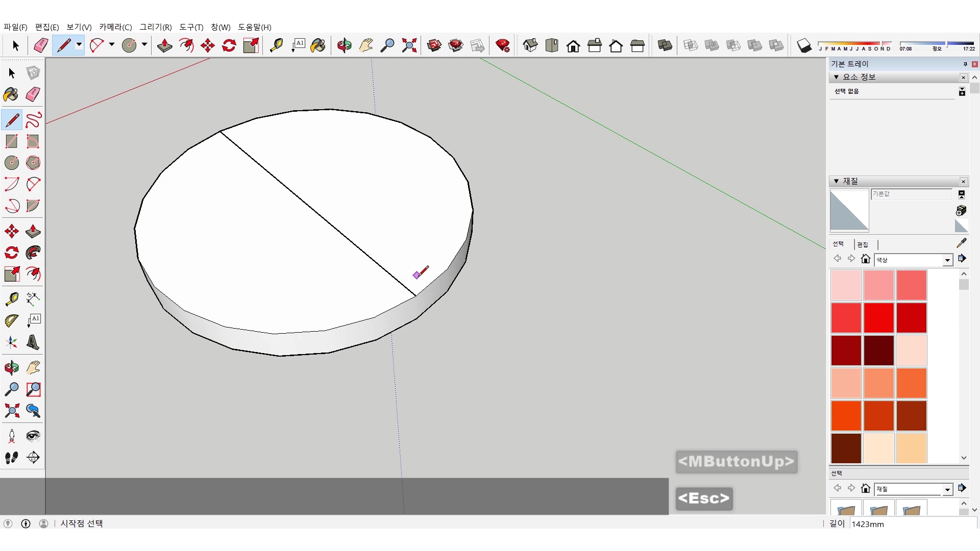Select the Follow Me tool
980x551 pixels.
33,253
